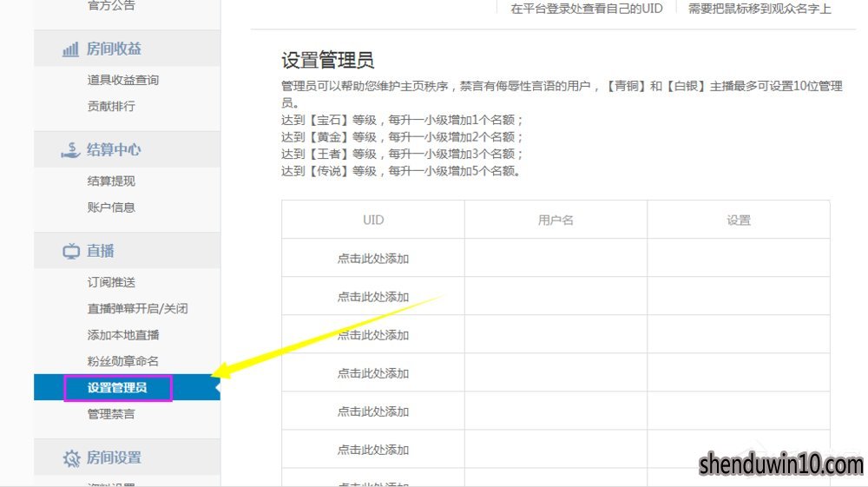Open 道具收益查询 in the sidebar
The height and width of the screenshot is (487, 868).
pyautogui.click(x=123, y=80)
